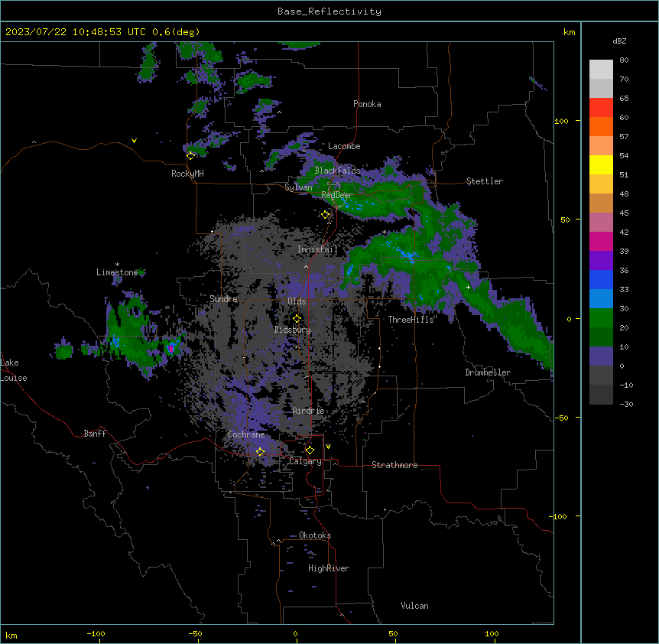Click the ThreeHills label
659x644 pixels.
pyautogui.click(x=411, y=320)
